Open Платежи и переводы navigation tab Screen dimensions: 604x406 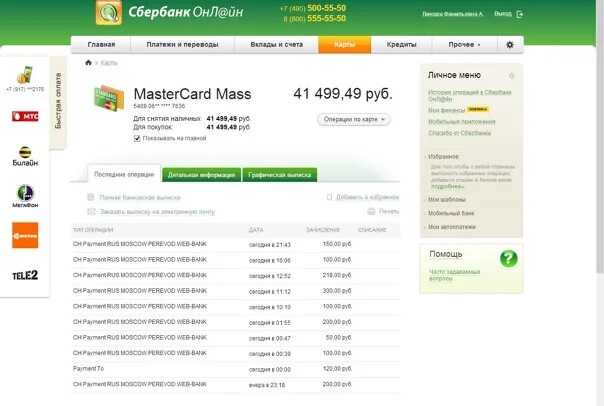click(x=183, y=45)
